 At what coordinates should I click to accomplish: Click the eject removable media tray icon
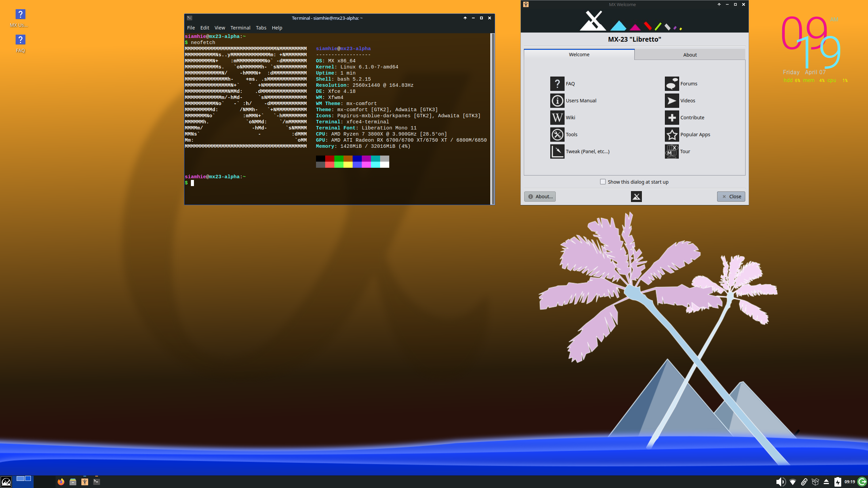point(826,482)
